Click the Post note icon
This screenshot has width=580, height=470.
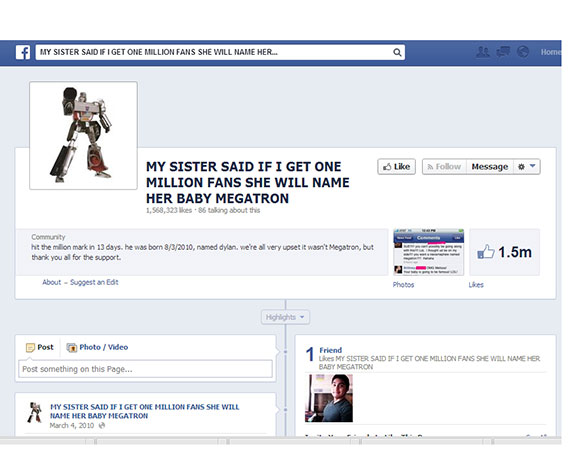(x=30, y=348)
